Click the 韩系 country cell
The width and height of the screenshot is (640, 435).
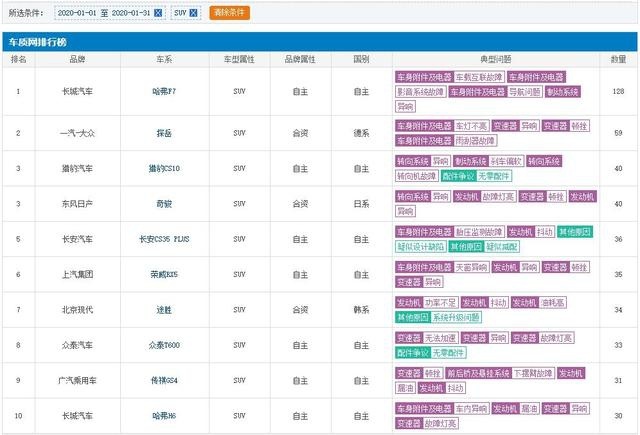361,310
